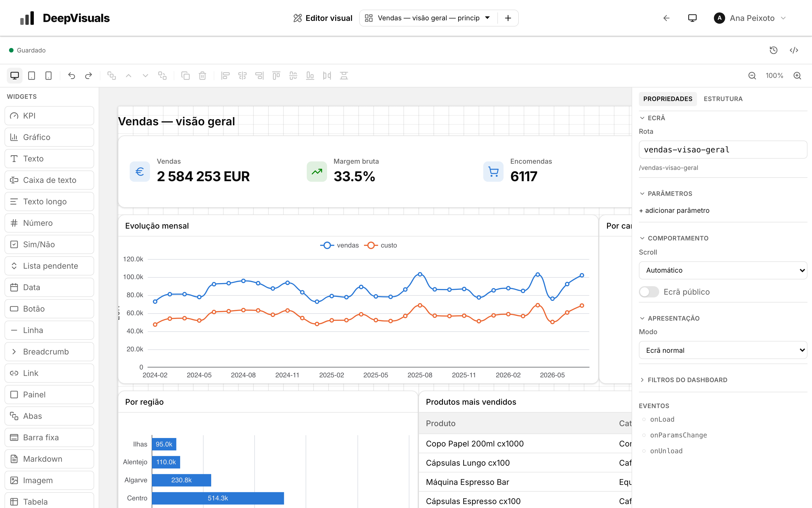Click the Centro bar showing 514.3k

tap(218, 498)
